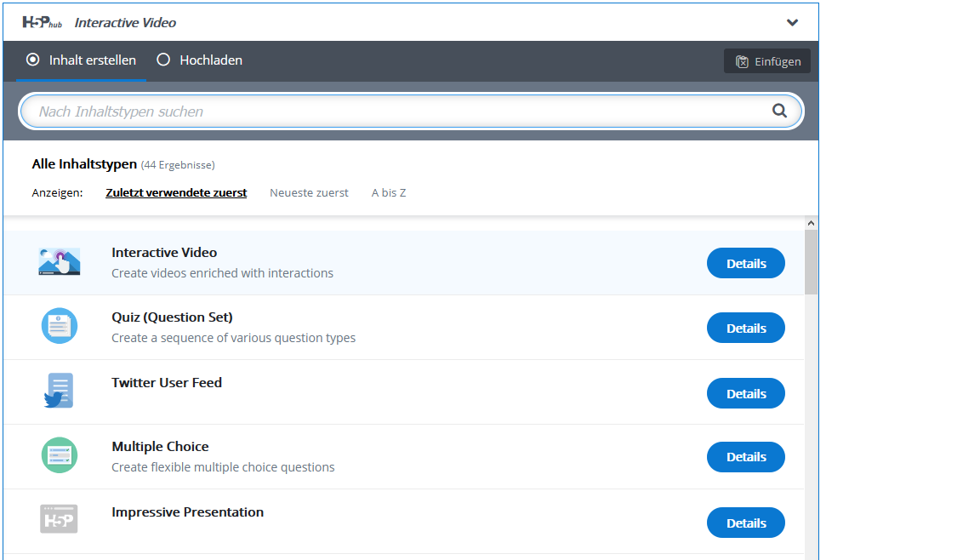Screen dimensions: 980x560
Task: Click 'Create a sequence of various question types'
Action: click(233, 338)
